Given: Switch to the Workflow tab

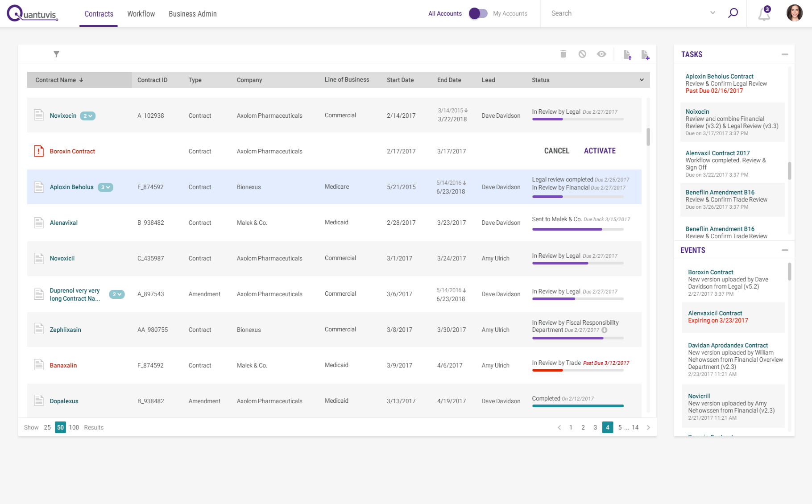Looking at the screenshot, I should [141, 13].
